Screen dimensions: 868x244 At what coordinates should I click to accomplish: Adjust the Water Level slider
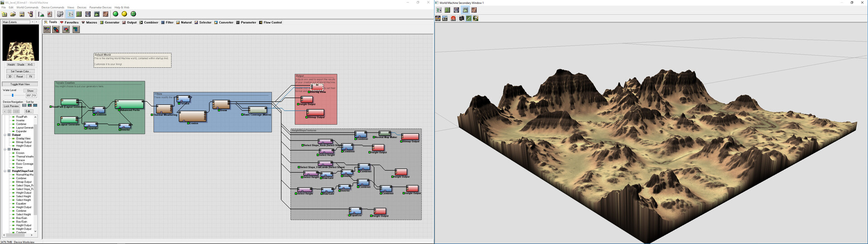tap(13, 95)
